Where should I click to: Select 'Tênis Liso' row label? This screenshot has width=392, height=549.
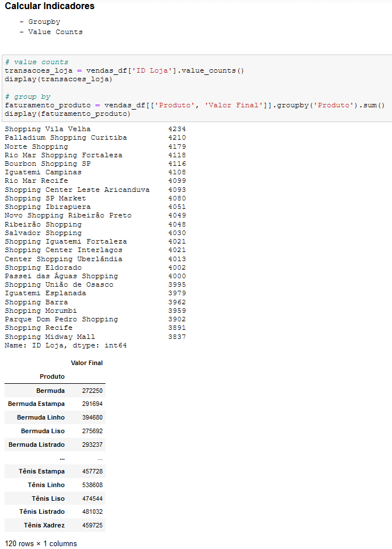pos(48,498)
